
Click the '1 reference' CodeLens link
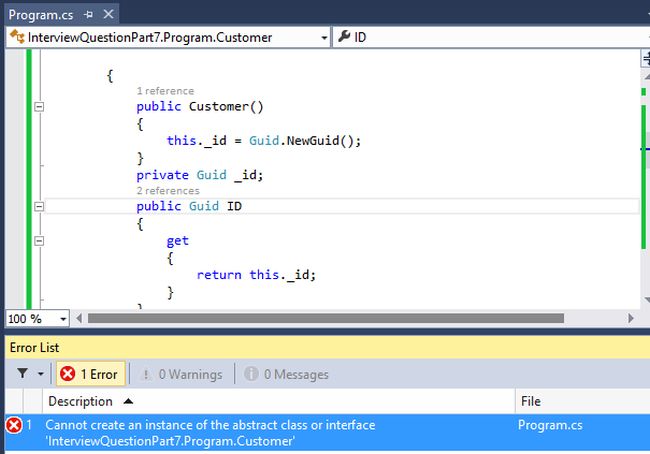[165, 91]
